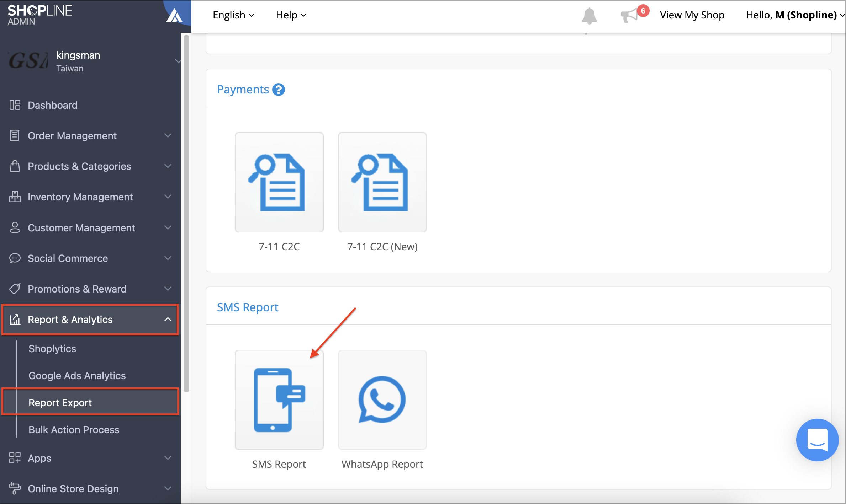Click the sidebar vertical scrollbar
The height and width of the screenshot is (504, 846).
click(x=186, y=213)
